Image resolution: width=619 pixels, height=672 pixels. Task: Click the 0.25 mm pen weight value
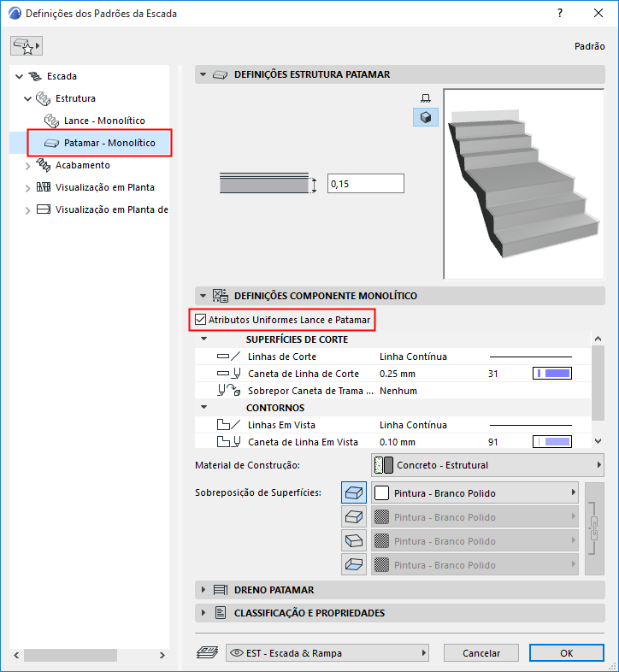pos(398,374)
